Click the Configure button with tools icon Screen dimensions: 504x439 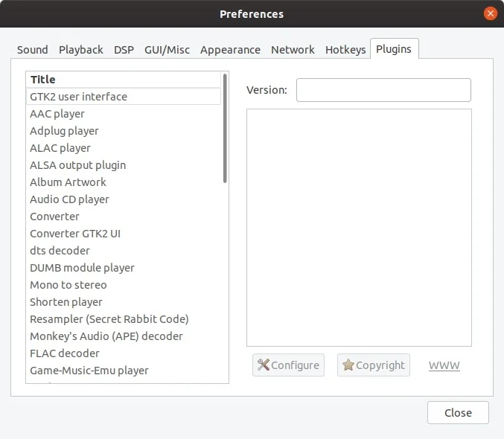[x=288, y=365]
